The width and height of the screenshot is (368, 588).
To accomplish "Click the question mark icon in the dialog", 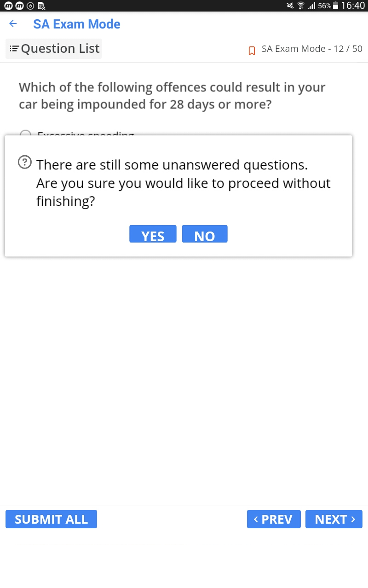I will (24, 162).
